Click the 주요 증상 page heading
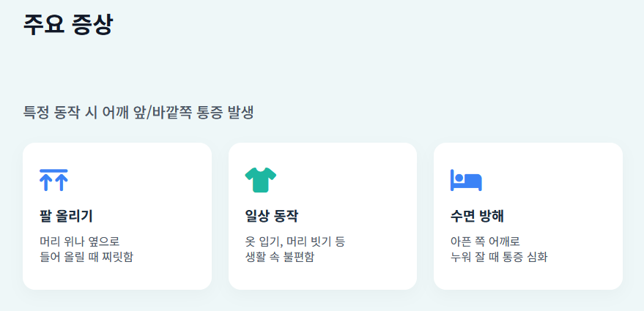 click(67, 25)
